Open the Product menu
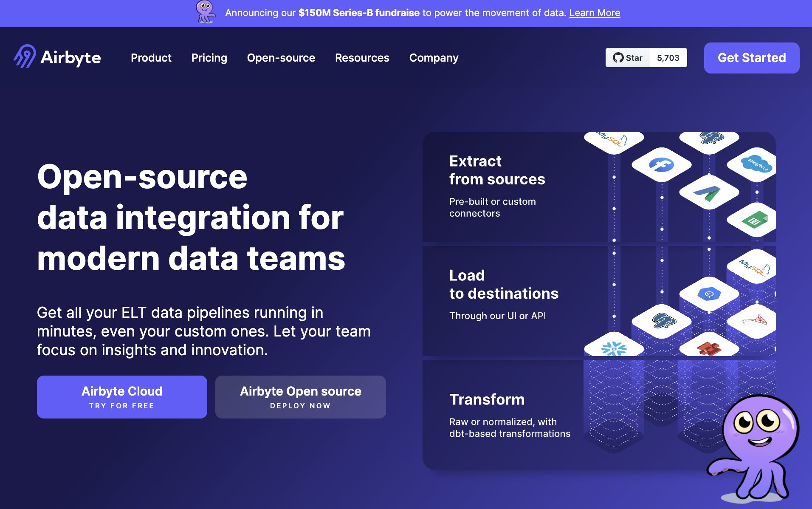The image size is (812, 509). (x=151, y=58)
